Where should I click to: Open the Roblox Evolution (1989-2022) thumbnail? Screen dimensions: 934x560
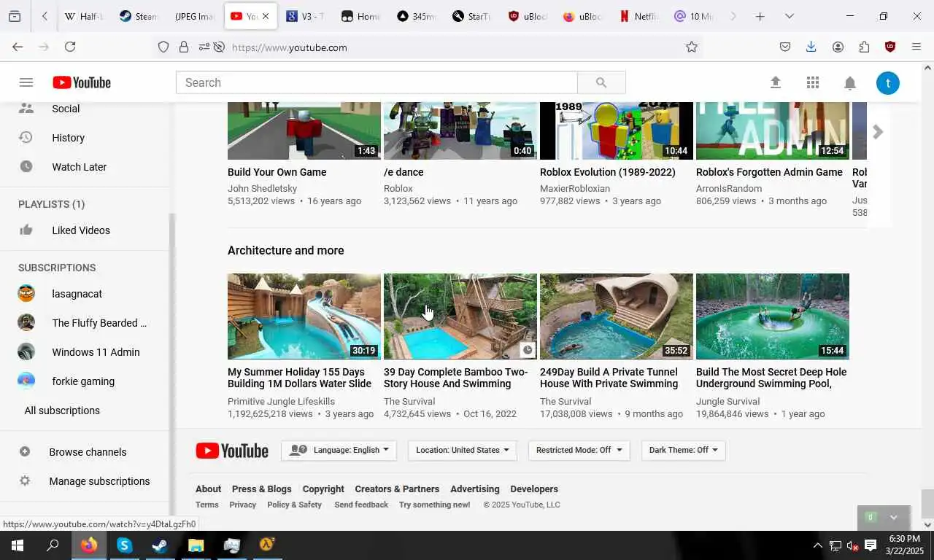[617, 131]
